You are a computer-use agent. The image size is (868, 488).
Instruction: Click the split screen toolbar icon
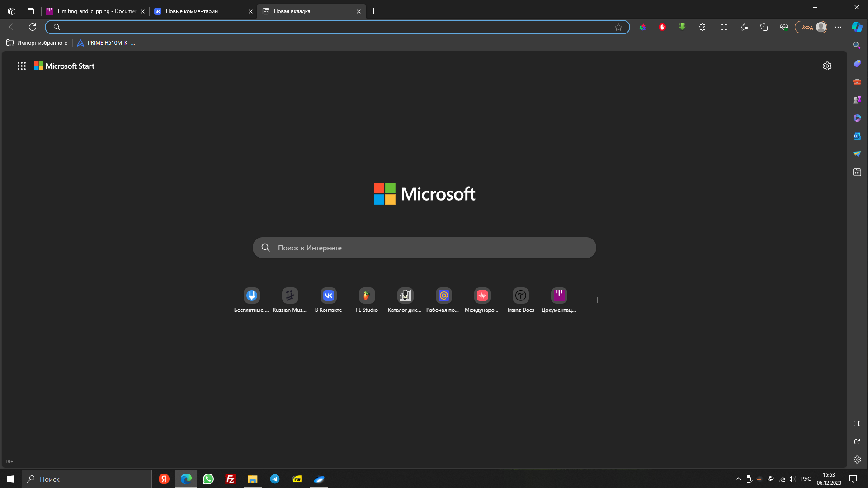(724, 27)
